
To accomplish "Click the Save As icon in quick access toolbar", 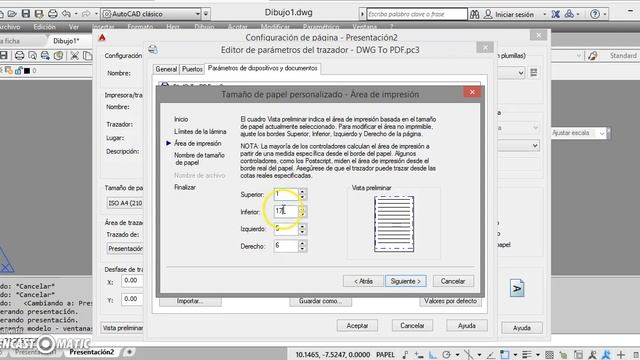I will click(x=39, y=14).
